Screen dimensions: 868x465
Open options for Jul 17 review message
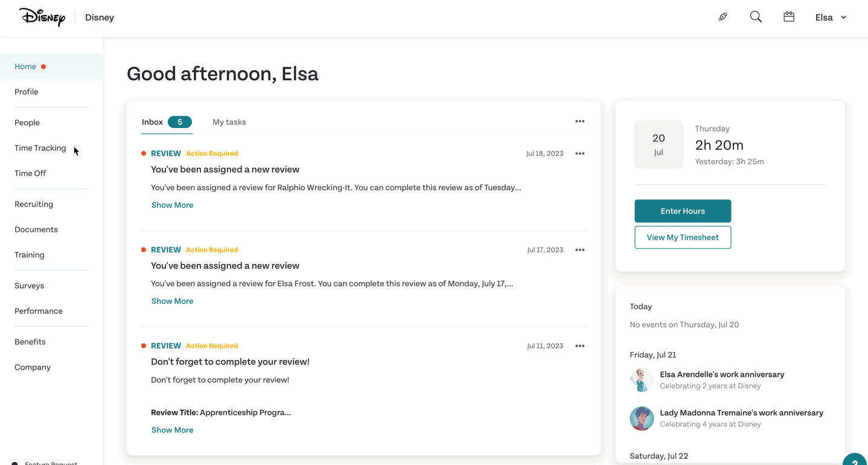click(579, 250)
